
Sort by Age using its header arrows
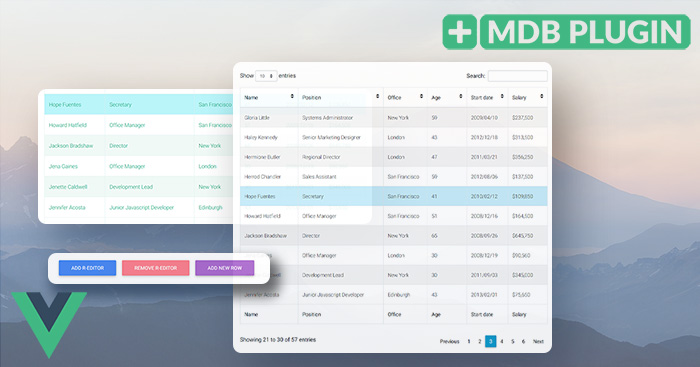460,97
